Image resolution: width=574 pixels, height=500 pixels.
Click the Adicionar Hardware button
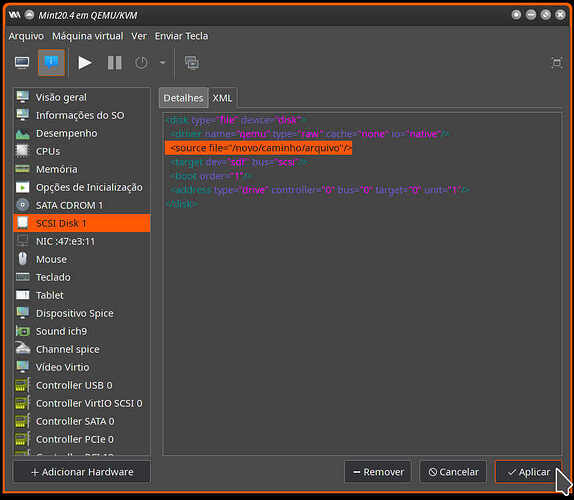pyautogui.click(x=82, y=472)
